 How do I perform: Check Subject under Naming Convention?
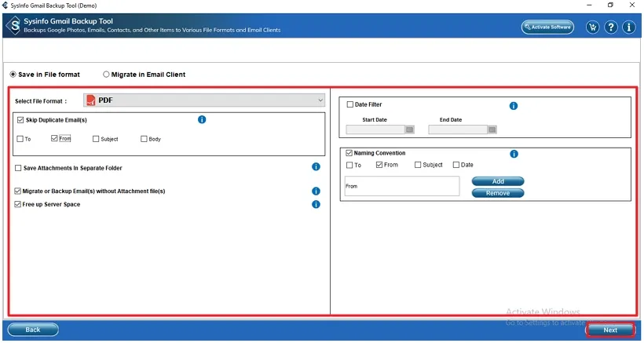point(418,165)
